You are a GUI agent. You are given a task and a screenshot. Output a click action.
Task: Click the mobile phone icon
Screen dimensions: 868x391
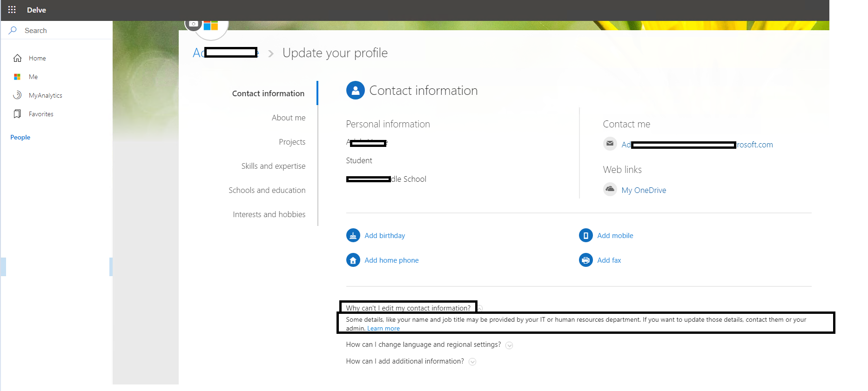(586, 236)
